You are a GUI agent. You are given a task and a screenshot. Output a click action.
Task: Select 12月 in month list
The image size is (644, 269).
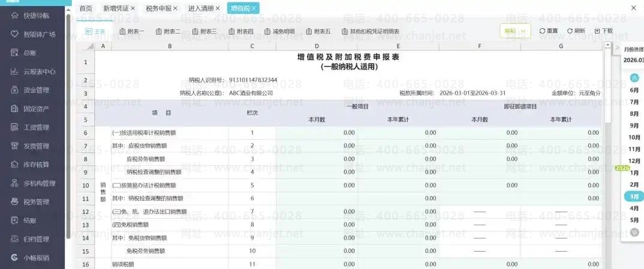coord(634,161)
